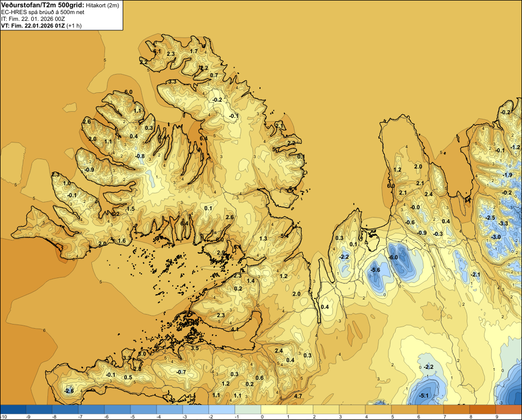Select the "-0.0" temperature label
The height and width of the screenshot is (420, 522).
point(415,207)
